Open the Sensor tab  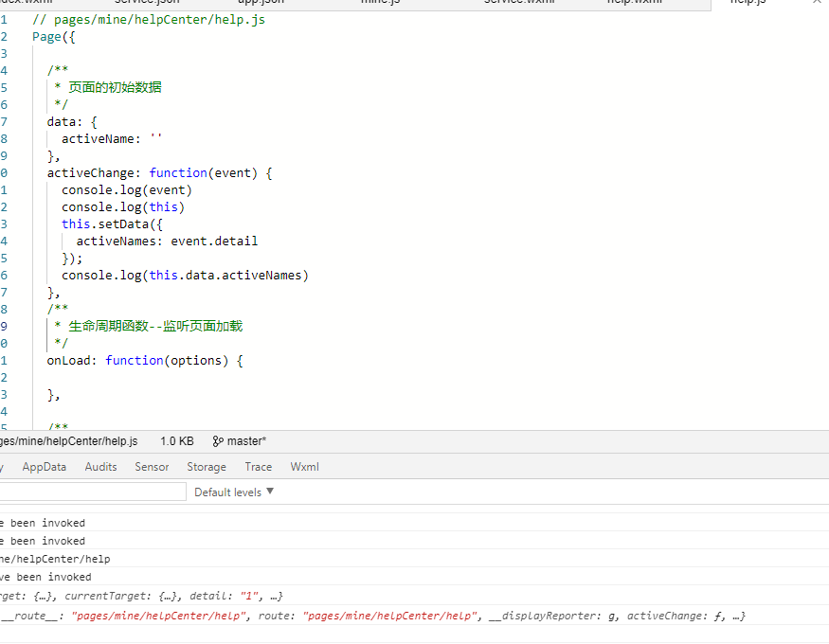tap(152, 467)
